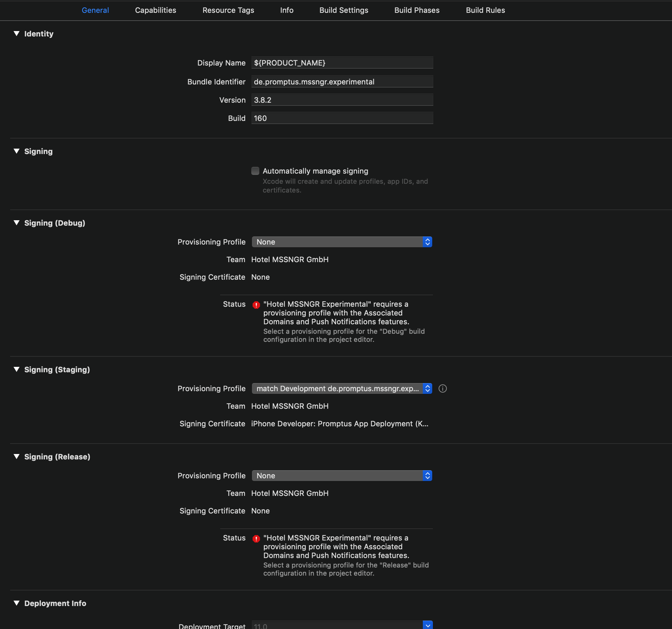
Task: Click the Deployment Info section heading
Action: click(x=55, y=603)
